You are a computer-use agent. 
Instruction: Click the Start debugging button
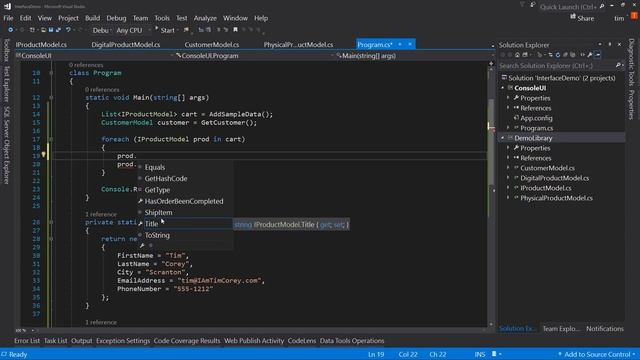(165, 30)
